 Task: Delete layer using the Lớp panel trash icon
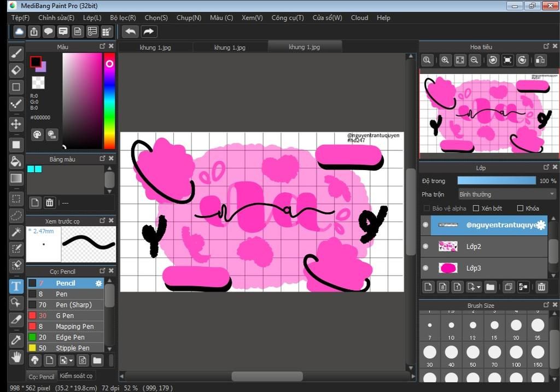pyautogui.click(x=541, y=286)
